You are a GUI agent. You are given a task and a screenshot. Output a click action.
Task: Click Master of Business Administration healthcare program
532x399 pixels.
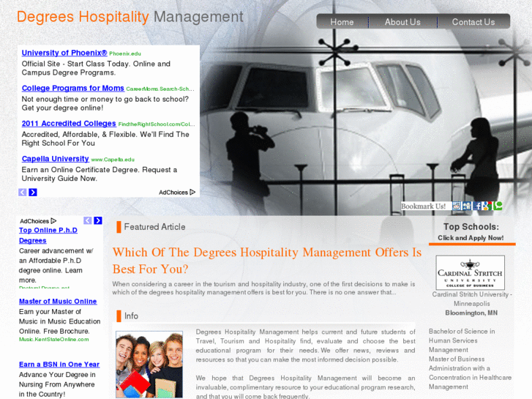[470, 373]
